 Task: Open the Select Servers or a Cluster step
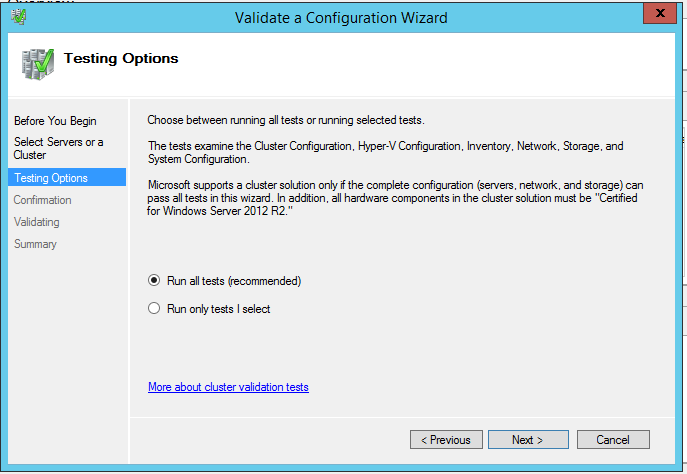(x=58, y=148)
